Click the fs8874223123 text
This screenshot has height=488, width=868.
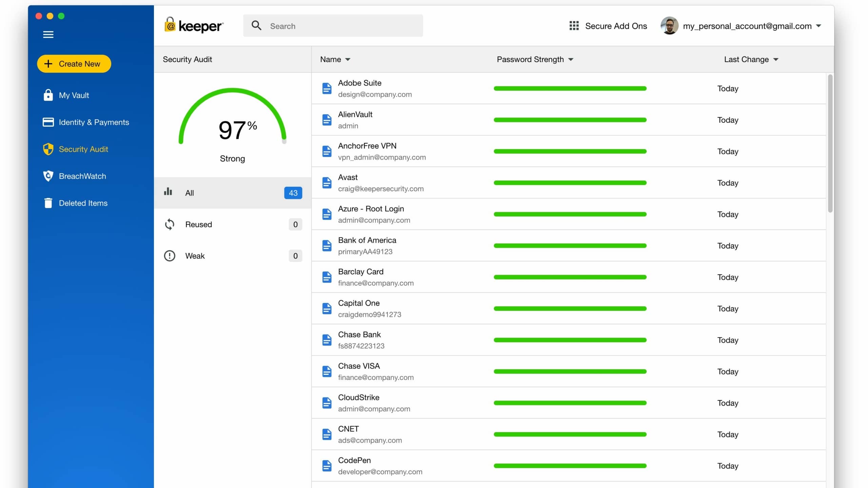(x=361, y=346)
